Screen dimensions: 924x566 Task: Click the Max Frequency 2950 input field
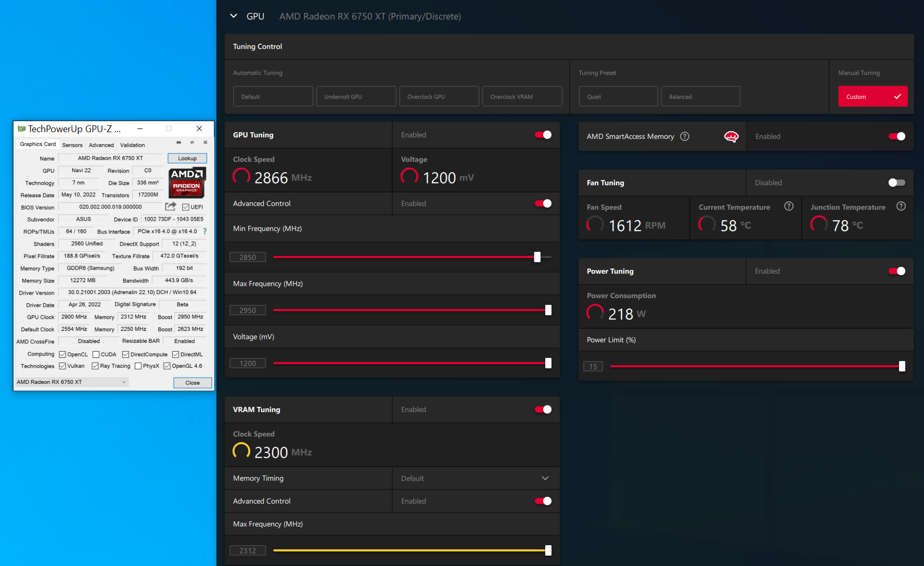coord(248,310)
